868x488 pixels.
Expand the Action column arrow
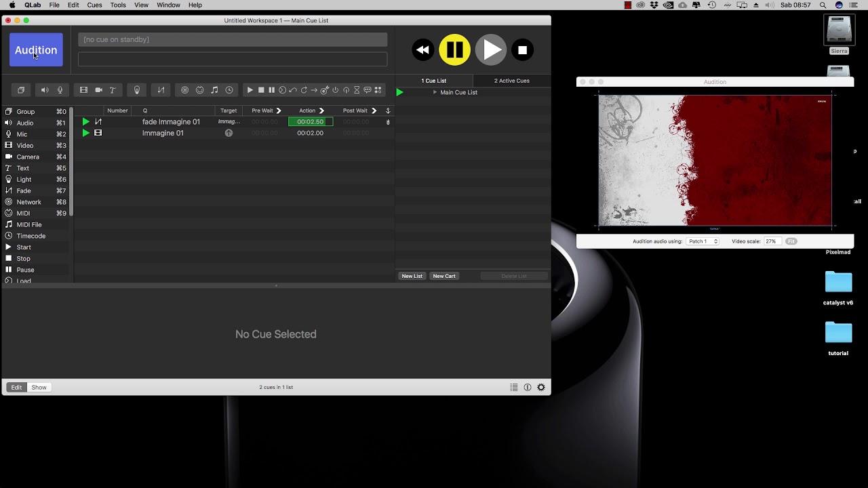click(x=321, y=110)
